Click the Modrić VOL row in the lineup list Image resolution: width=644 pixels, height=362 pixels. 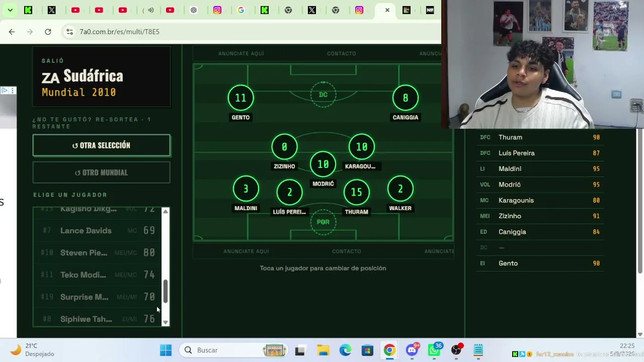pos(540,185)
